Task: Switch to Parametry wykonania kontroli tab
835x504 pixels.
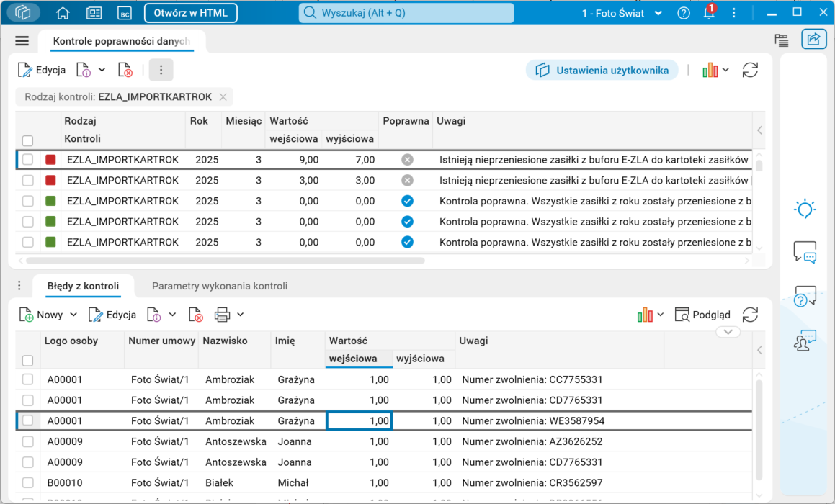Action: pyautogui.click(x=220, y=286)
